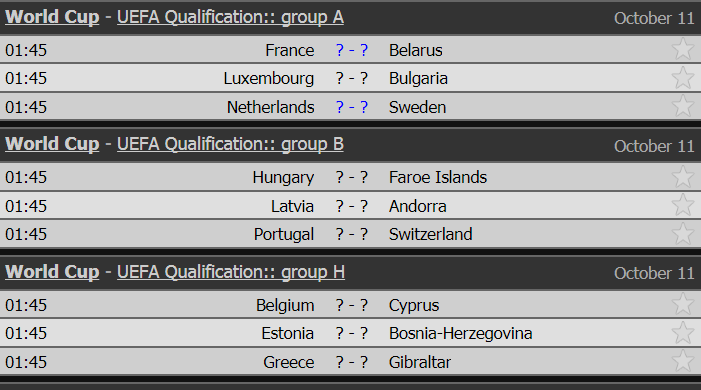Screen dimensions: 701x390
Task: Star the Belgium vs Cyprus match
Action: (683, 304)
